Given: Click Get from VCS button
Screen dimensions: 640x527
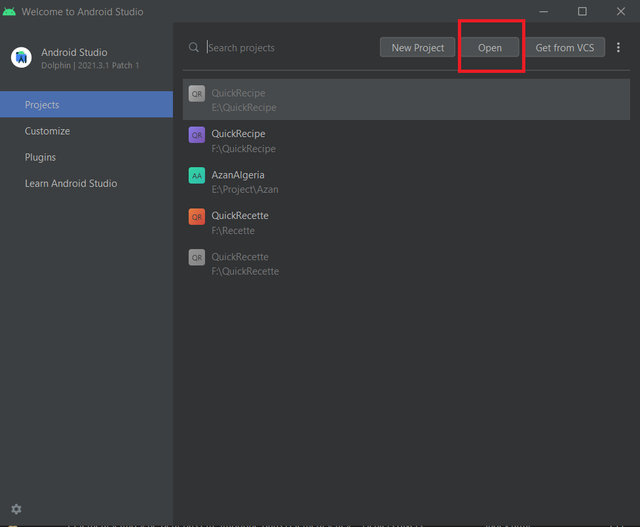Looking at the screenshot, I should point(564,47).
